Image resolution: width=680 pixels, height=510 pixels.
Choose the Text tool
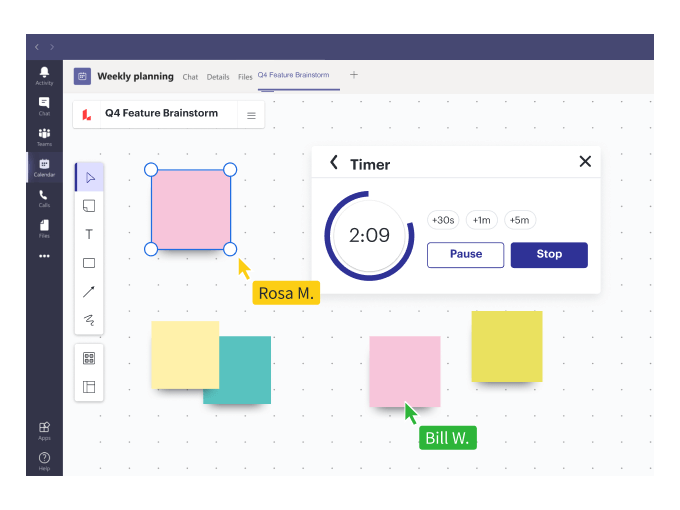coord(89,235)
